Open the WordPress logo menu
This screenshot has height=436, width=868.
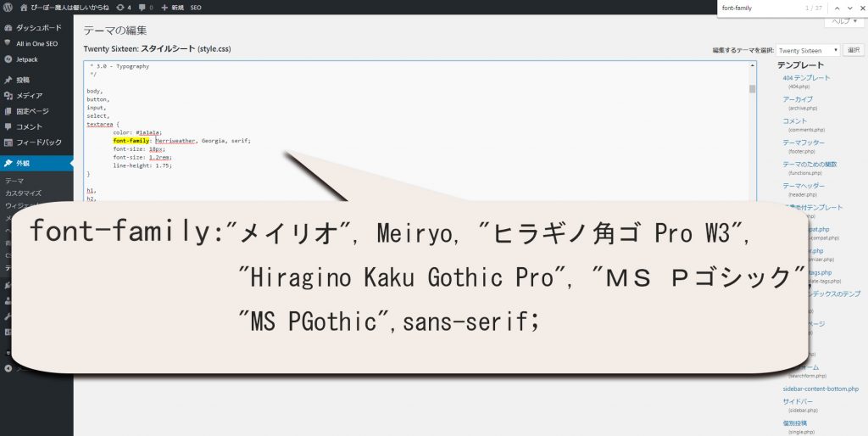[x=8, y=8]
